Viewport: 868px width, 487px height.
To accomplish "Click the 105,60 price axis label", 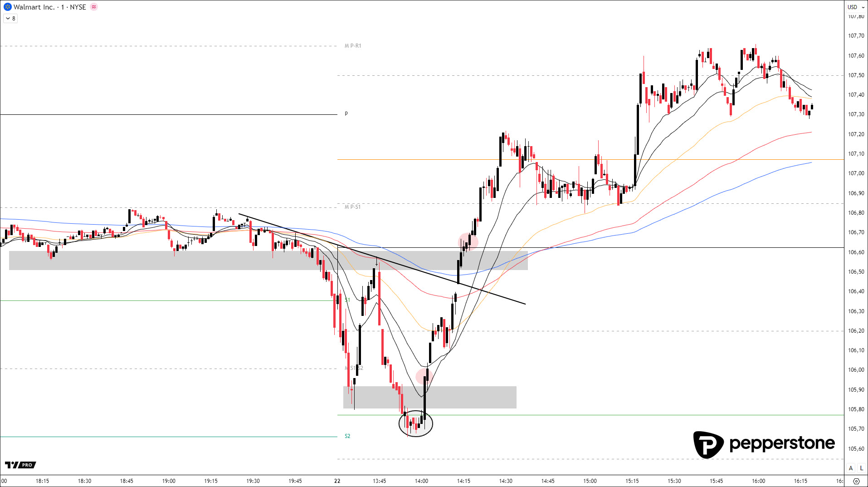I will [x=856, y=449].
